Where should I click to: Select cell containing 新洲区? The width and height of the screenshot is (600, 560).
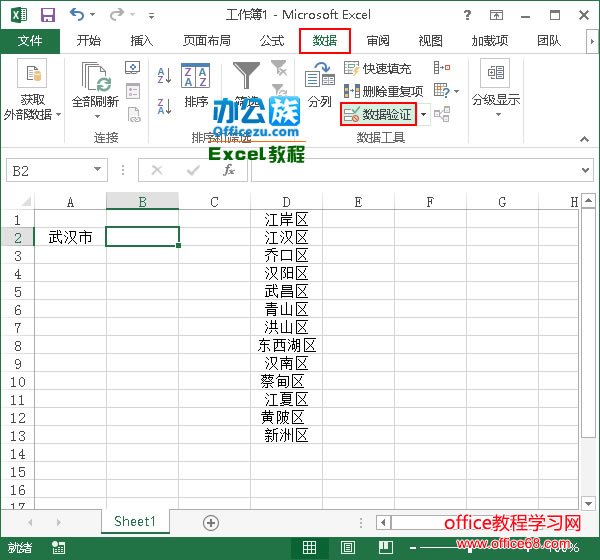click(286, 436)
